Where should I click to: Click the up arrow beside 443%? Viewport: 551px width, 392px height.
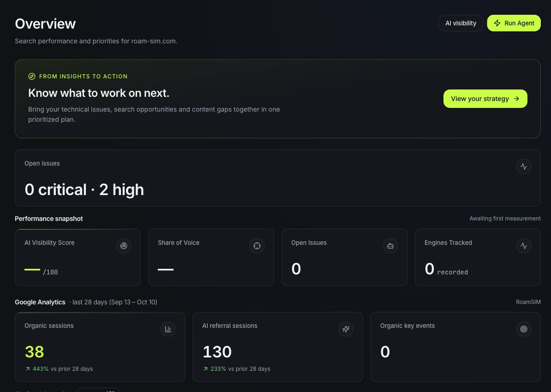pyautogui.click(x=28, y=369)
